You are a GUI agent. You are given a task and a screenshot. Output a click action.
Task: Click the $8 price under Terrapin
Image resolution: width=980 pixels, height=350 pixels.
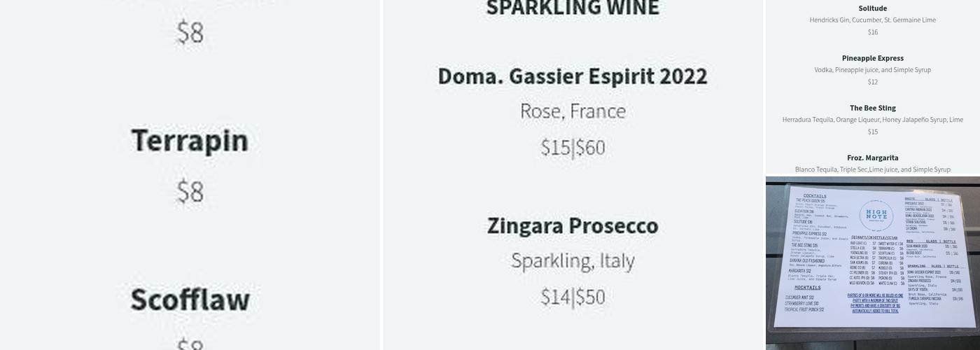click(x=190, y=191)
